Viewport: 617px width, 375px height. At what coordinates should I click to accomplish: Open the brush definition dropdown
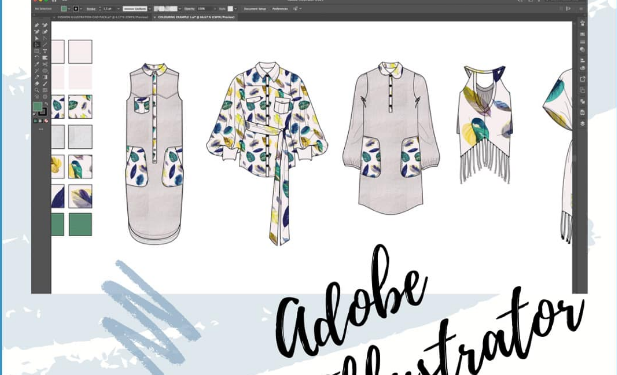point(179,9)
